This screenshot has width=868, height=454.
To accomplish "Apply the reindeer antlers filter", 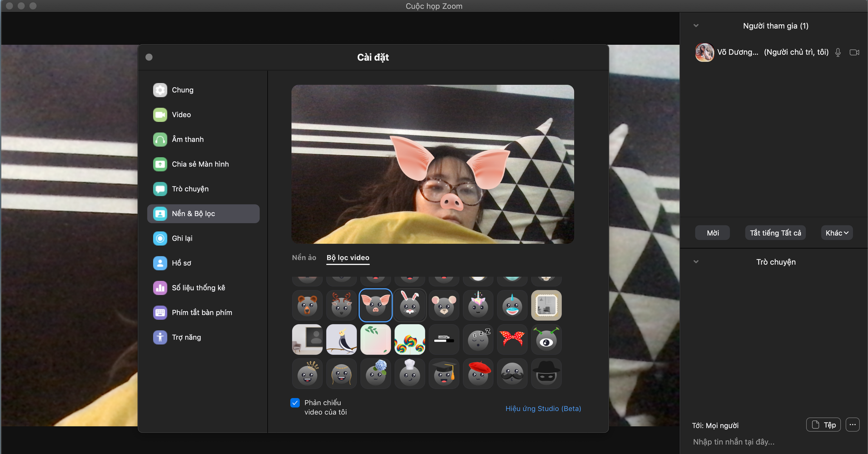I will 342,305.
